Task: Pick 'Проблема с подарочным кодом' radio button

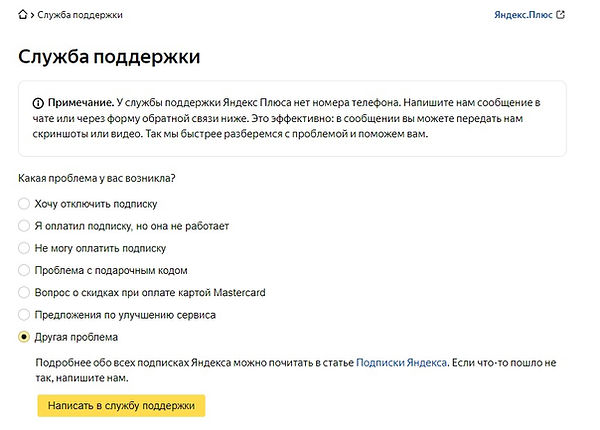Action: 24,270
